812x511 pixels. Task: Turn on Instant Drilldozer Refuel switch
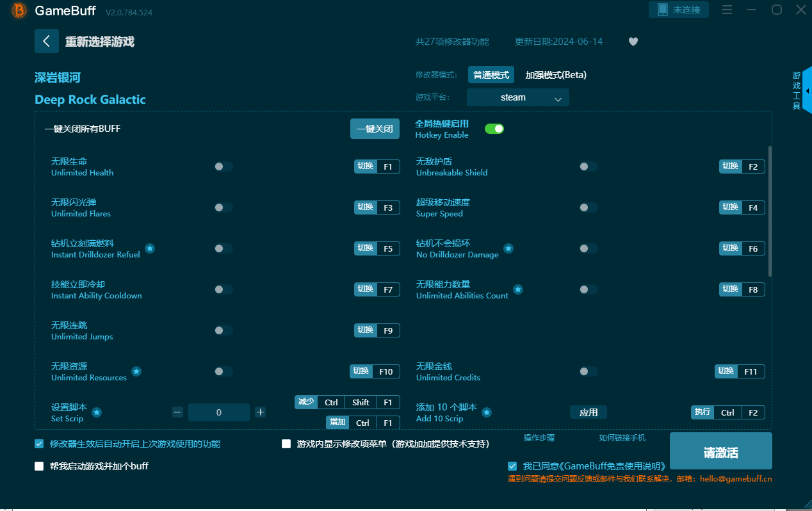[223, 248]
